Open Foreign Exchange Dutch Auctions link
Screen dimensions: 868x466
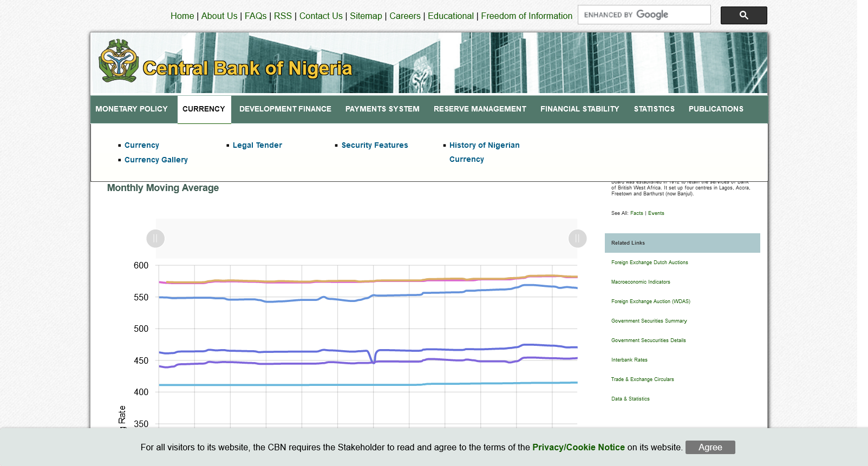pos(649,262)
